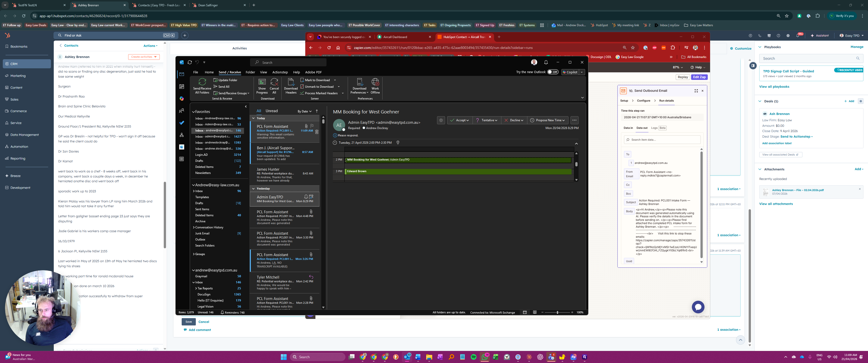Click Send/Receive All Folders icon
Image resolution: width=868 pixels, height=363 pixels.
(x=202, y=82)
